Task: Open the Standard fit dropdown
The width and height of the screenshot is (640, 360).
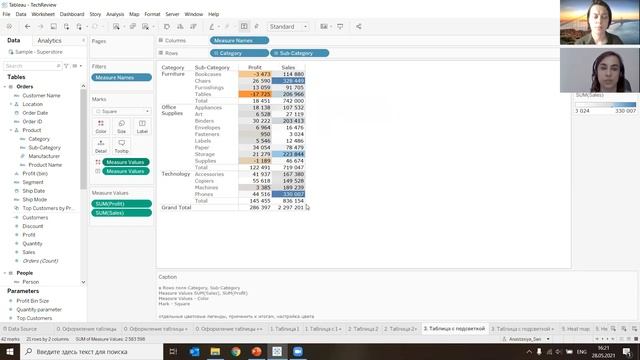Action: 288,27
